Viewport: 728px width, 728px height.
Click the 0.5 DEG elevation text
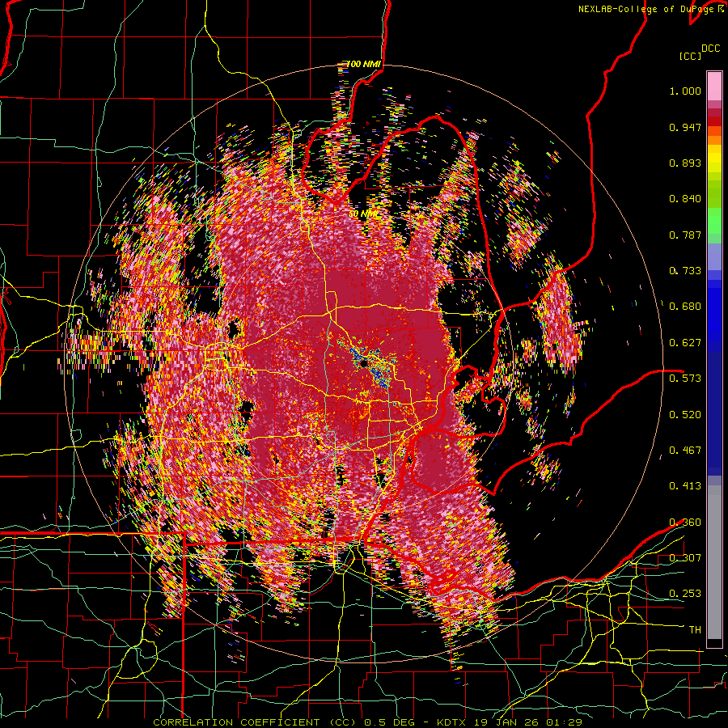388,722
